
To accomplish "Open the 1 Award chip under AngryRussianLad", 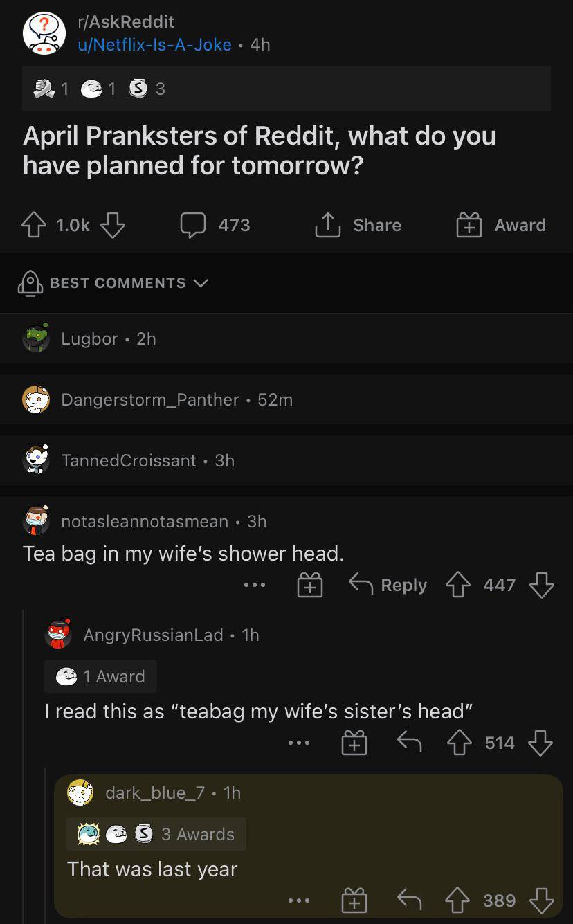I will 100,676.
